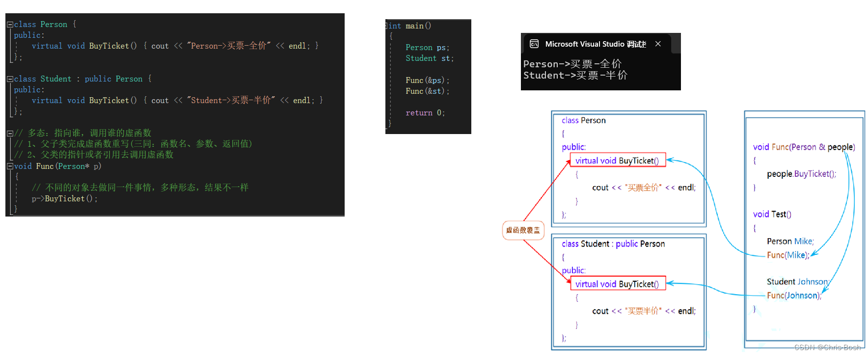Click 'people.BuyTicket();' in diagram
The image size is (868, 355).
coord(801,174)
